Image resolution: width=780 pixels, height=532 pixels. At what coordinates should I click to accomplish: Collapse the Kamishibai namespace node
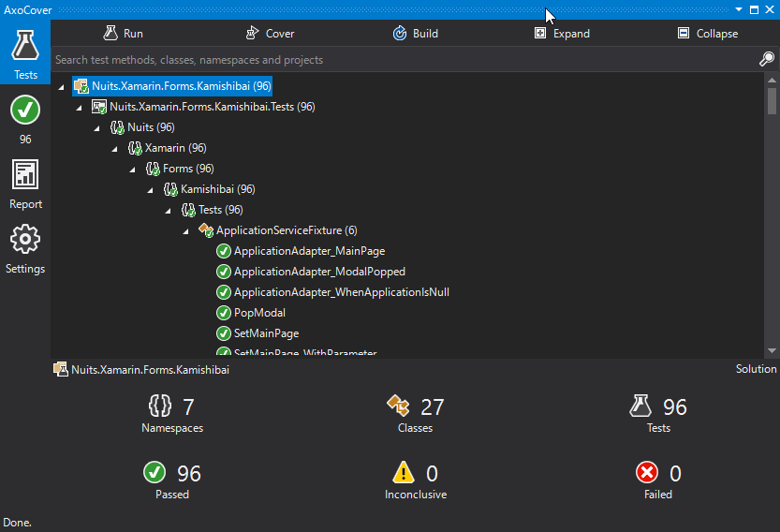tap(150, 190)
